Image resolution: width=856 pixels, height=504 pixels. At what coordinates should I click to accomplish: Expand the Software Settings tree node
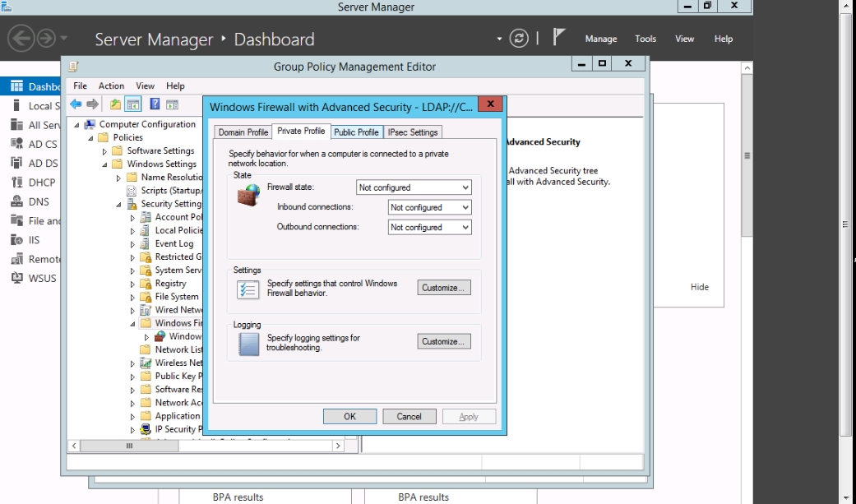(104, 151)
